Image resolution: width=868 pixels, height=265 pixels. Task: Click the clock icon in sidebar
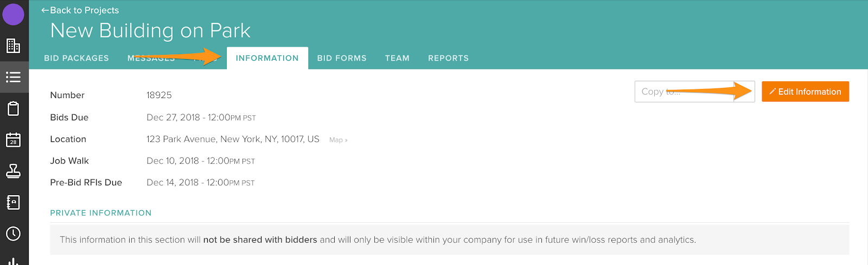[x=13, y=234]
